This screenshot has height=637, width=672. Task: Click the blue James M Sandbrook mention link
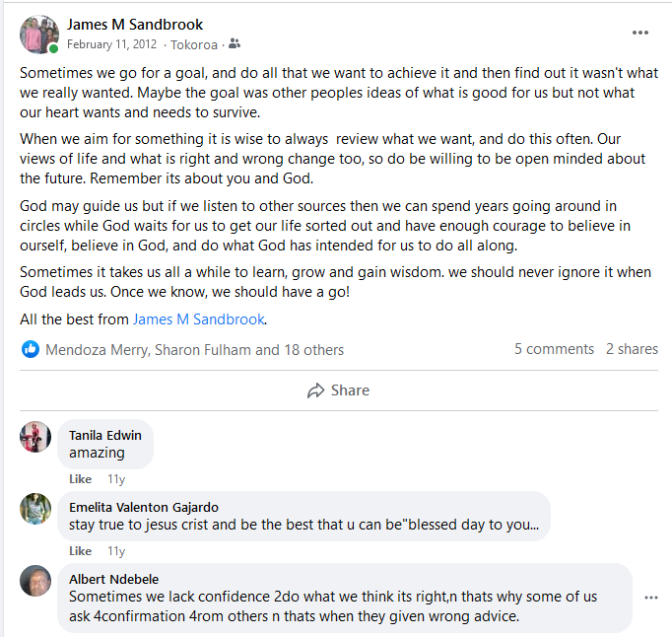click(x=199, y=319)
